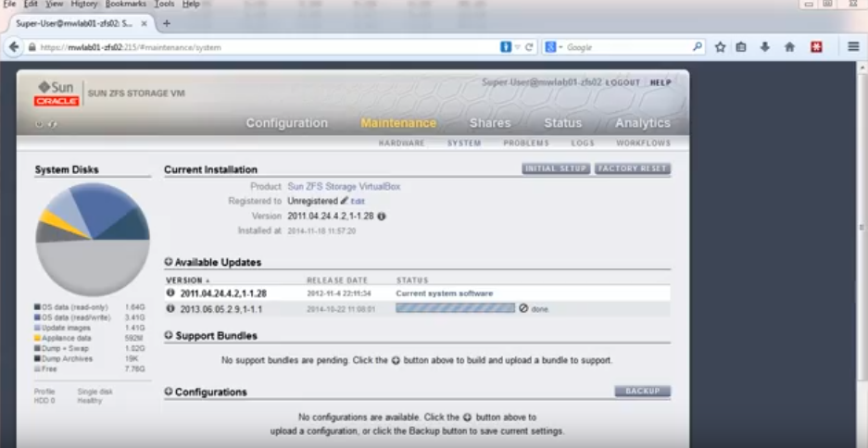The image size is (868, 448).
Task: Click the update progress bar
Action: (x=455, y=308)
